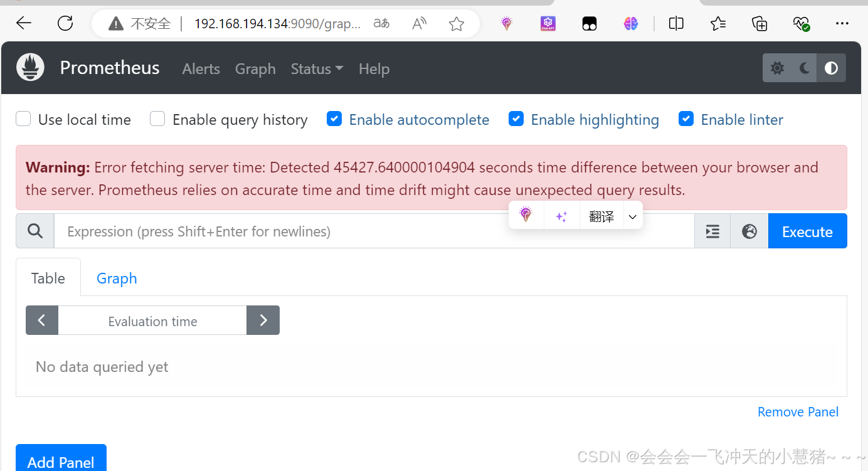The width and height of the screenshot is (868, 471).
Task: Focus the Expression input field
Action: [x=374, y=231]
